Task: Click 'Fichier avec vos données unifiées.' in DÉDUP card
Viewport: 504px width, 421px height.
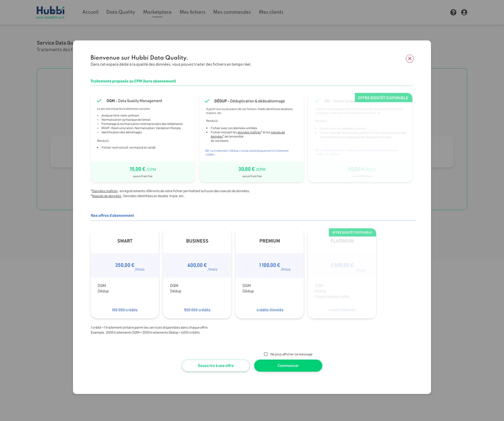Action: pyautogui.click(x=234, y=128)
